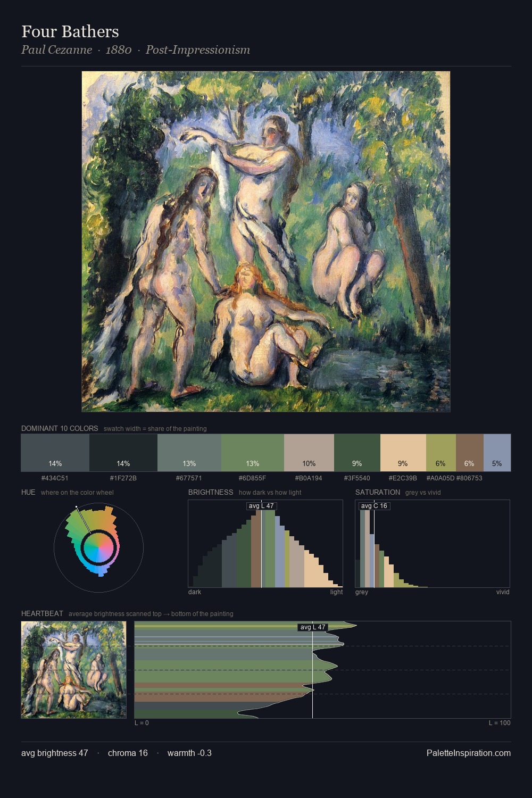Image resolution: width=532 pixels, height=798 pixels.
Task: Open the main Four Bathers painting image
Action: (x=266, y=242)
